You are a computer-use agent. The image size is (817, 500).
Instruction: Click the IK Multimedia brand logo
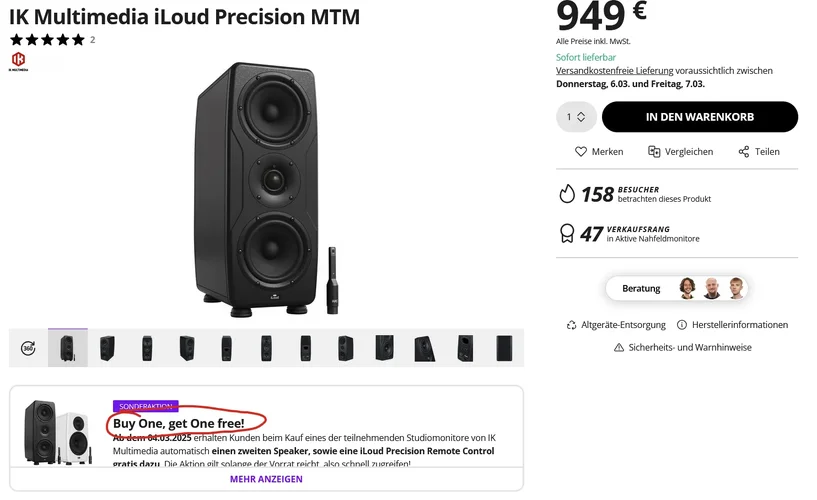tap(17, 61)
